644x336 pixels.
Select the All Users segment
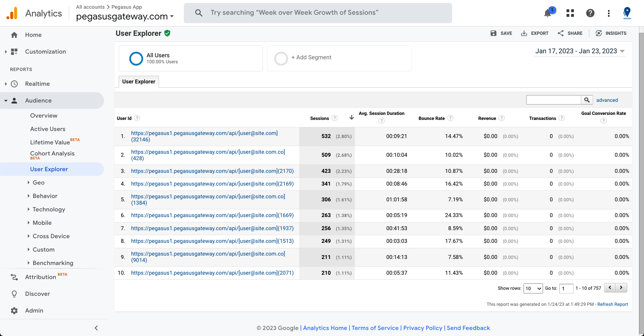pyautogui.click(x=191, y=58)
